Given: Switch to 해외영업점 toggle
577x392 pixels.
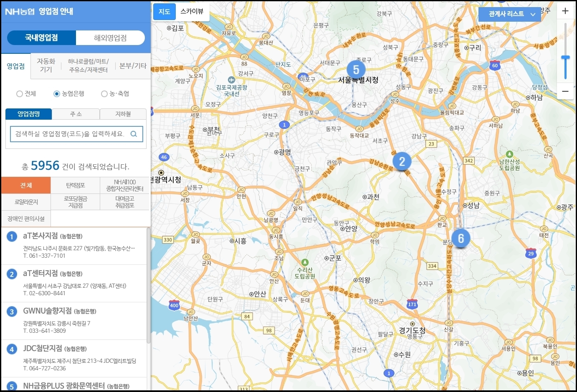Looking at the screenshot, I should (110, 38).
